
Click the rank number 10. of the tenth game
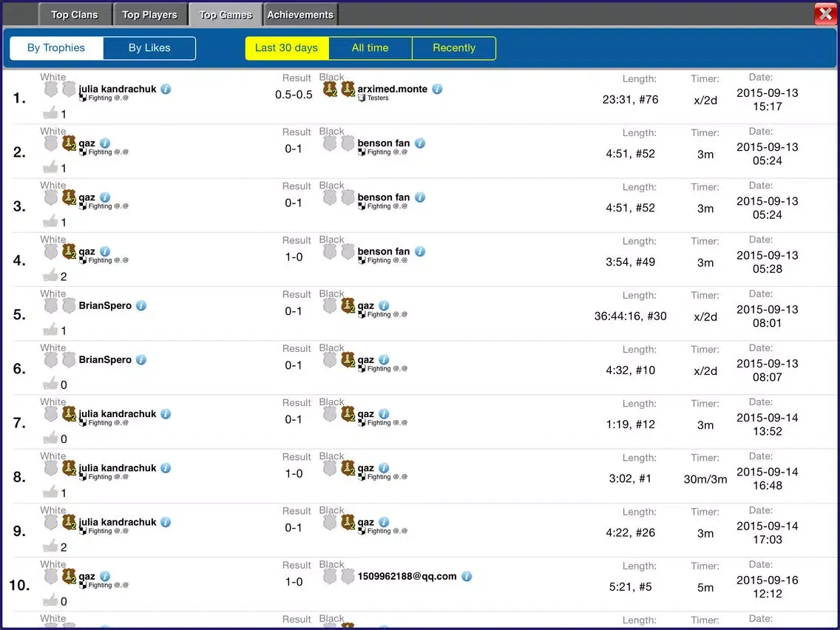19,585
